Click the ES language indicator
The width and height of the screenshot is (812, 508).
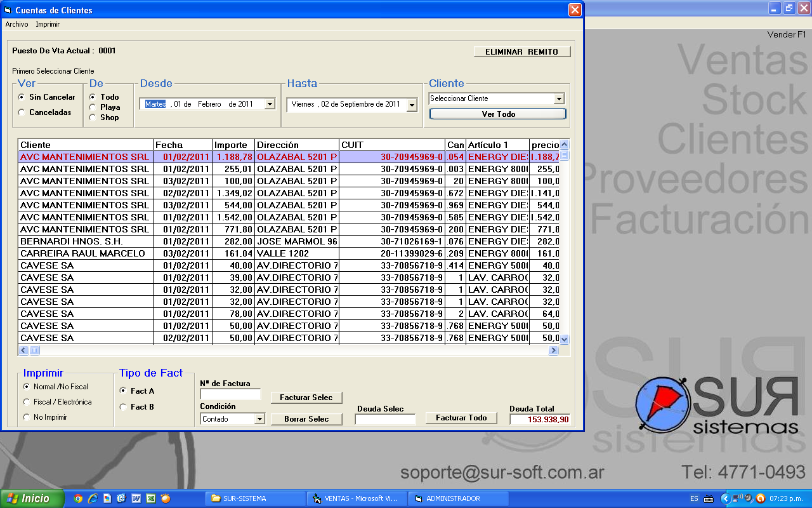pyautogui.click(x=694, y=498)
